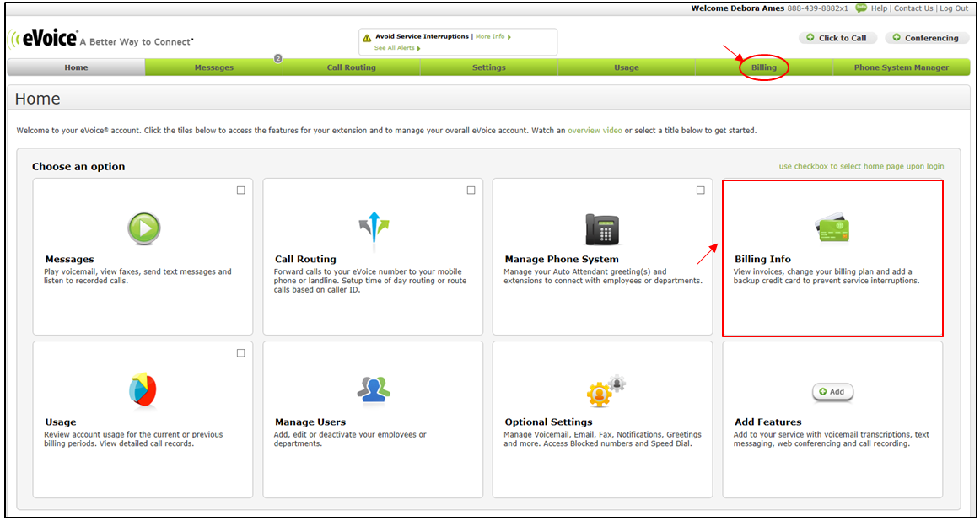Select the Usage tab

coord(627,67)
